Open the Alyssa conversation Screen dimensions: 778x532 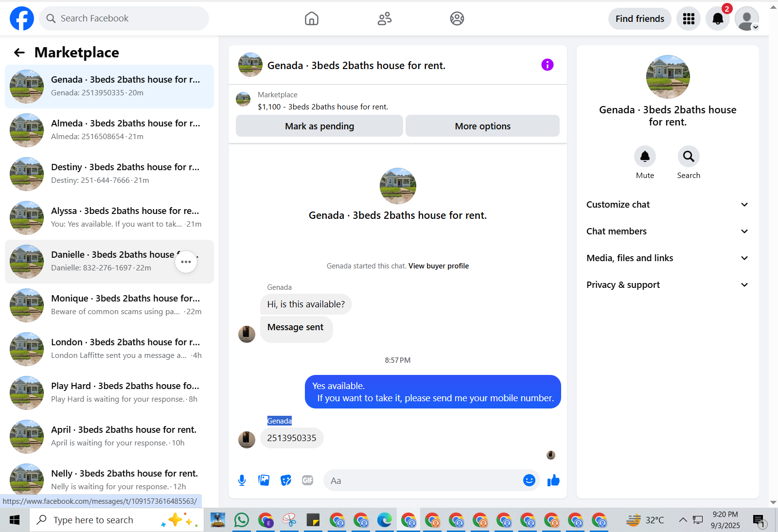pyautogui.click(x=109, y=218)
